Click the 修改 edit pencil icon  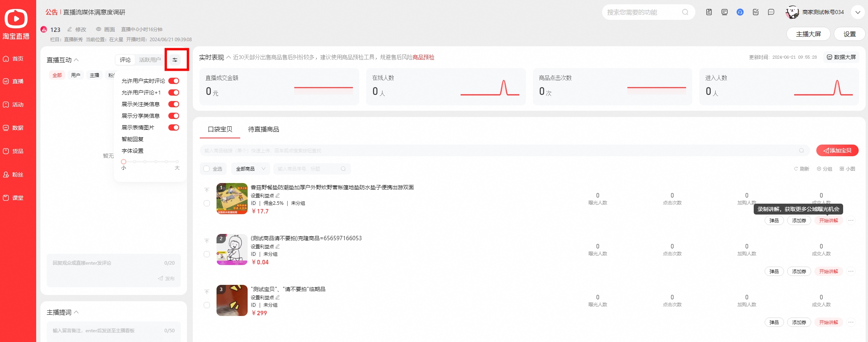(x=70, y=29)
